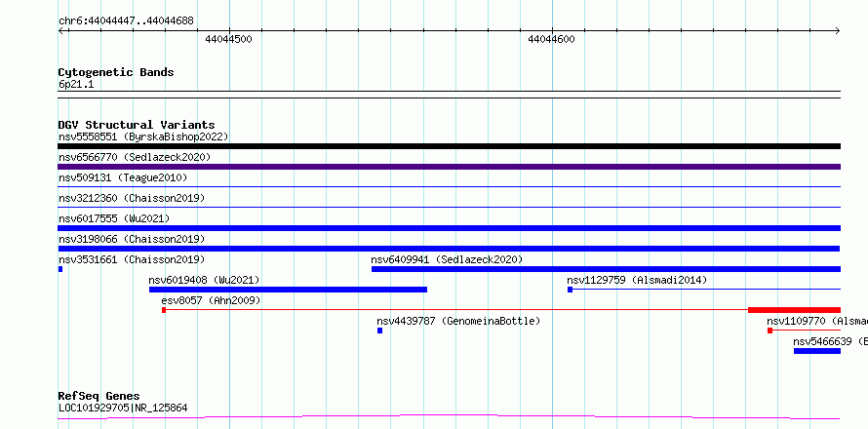The height and width of the screenshot is (429, 868).
Task: Select the thick blue nsv3198066 bar
Action: click(x=449, y=249)
